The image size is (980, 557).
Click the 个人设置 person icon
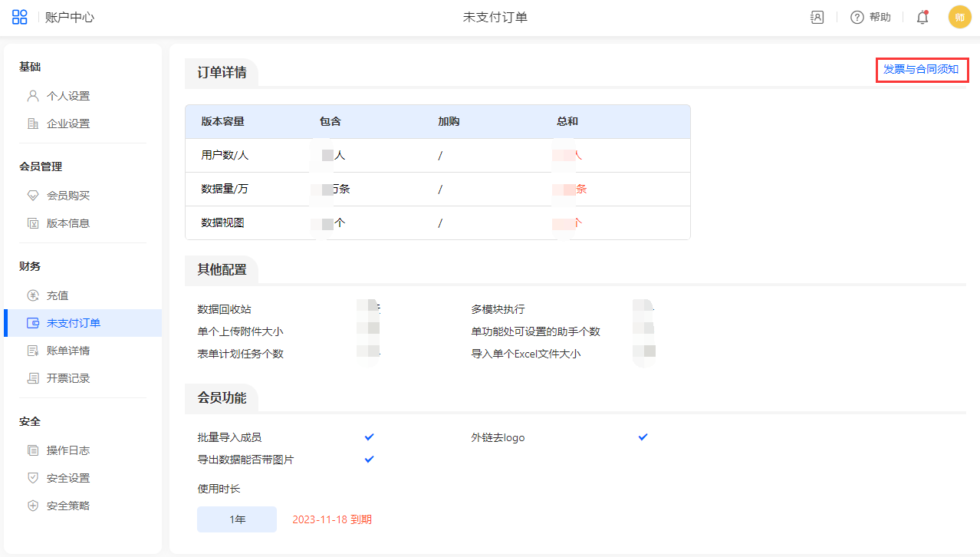click(x=32, y=96)
